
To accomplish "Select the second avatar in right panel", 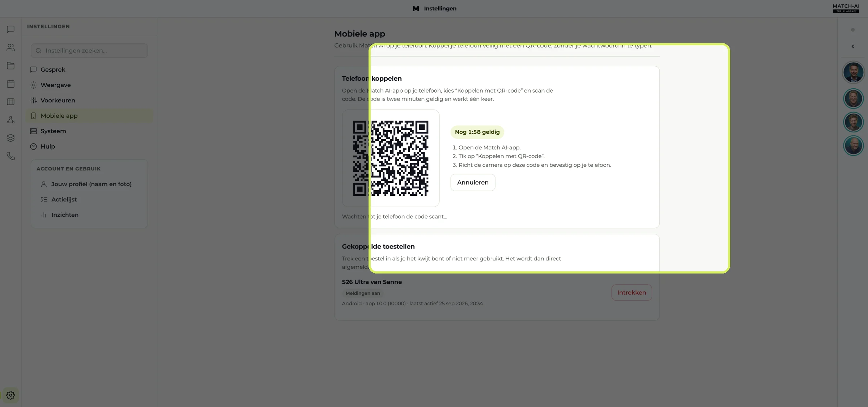I will coord(853,98).
